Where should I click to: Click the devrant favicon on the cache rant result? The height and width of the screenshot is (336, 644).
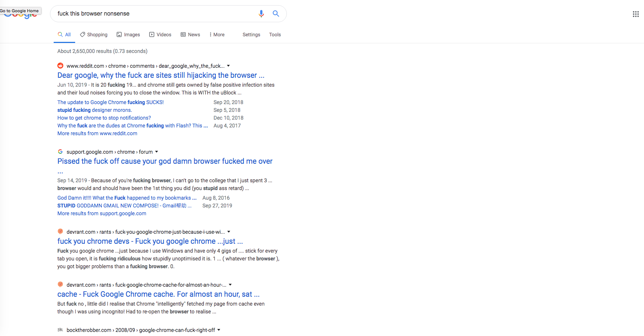point(60,285)
